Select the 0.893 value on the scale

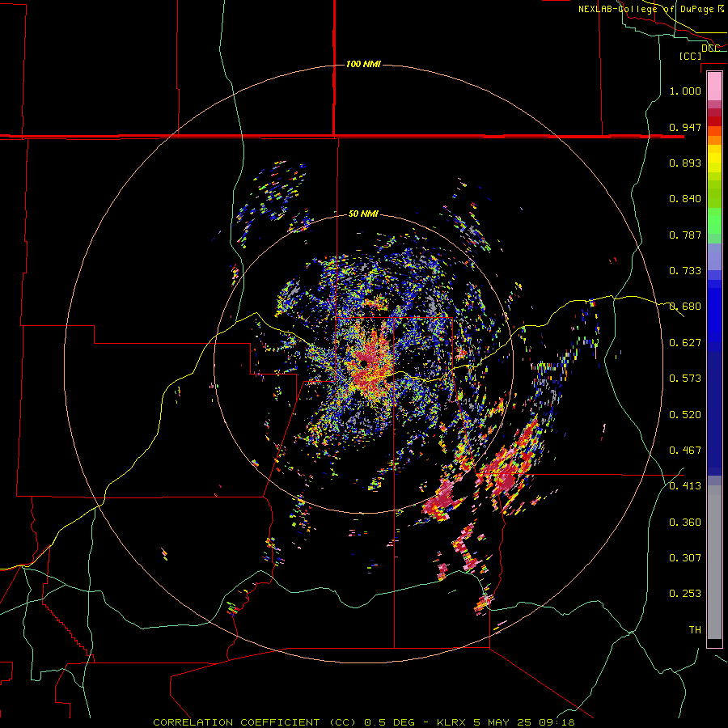pyautogui.click(x=685, y=163)
